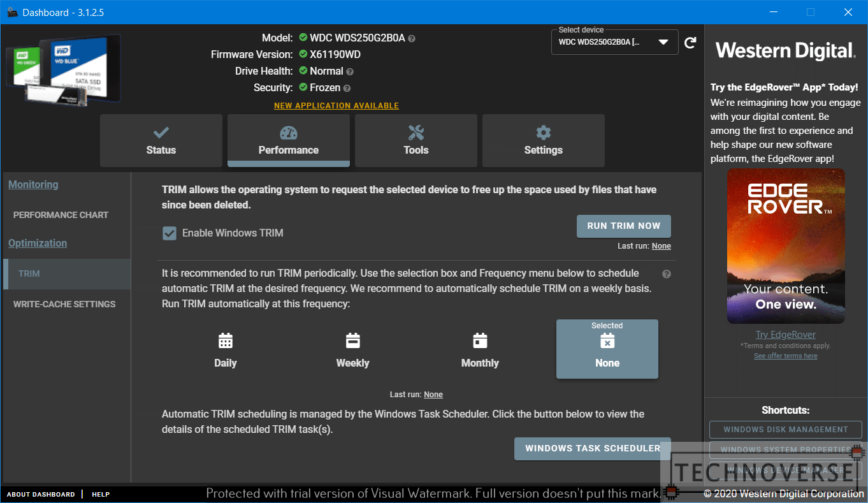
Task: Click the firmware version X61190WD text
Action: [335, 55]
